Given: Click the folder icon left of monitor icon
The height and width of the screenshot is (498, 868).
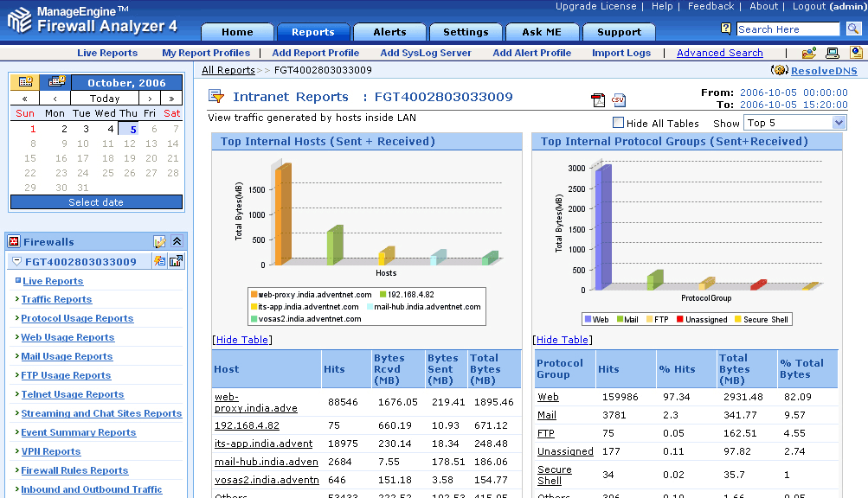Looking at the screenshot, I should pos(809,54).
